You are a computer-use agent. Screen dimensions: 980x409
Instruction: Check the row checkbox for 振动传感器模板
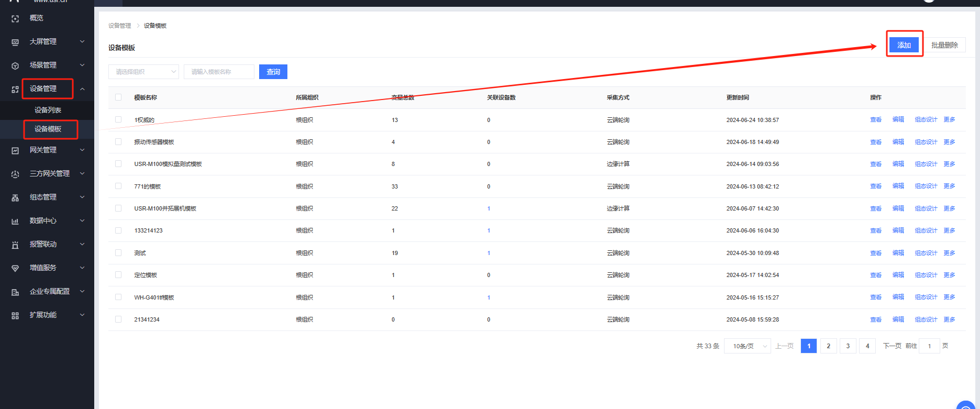pyautogui.click(x=118, y=141)
